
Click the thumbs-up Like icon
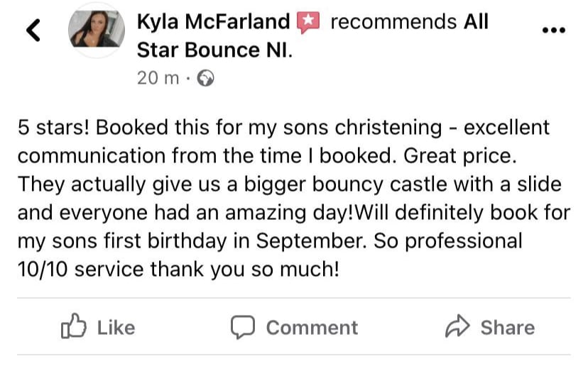click(x=73, y=327)
